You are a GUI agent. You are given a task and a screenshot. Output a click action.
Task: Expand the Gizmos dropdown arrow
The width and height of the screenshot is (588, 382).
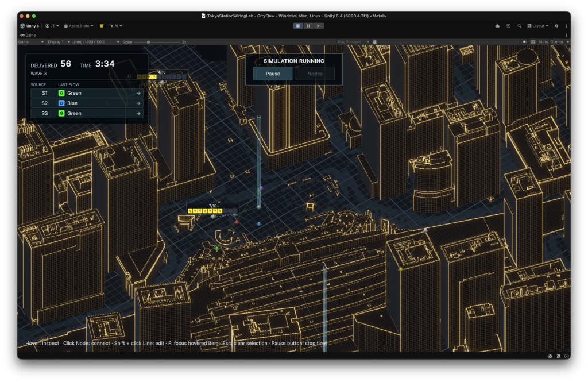tap(568, 42)
